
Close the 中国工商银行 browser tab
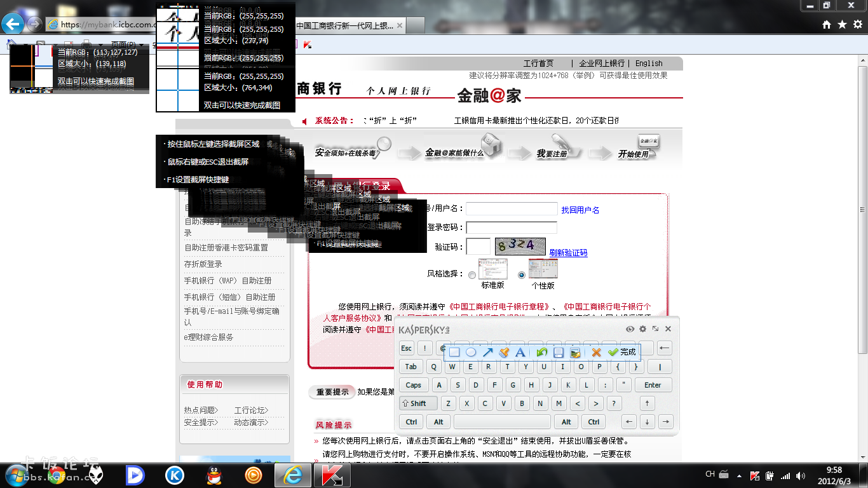(399, 26)
